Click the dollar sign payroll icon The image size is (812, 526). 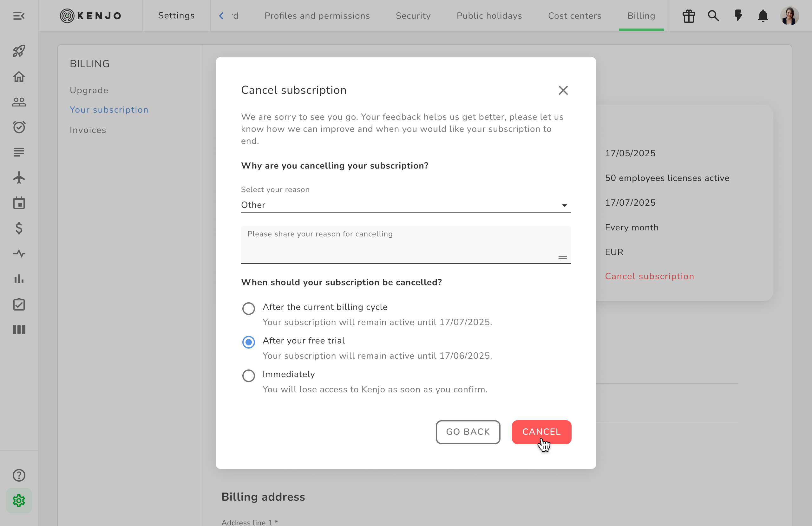pos(19,228)
